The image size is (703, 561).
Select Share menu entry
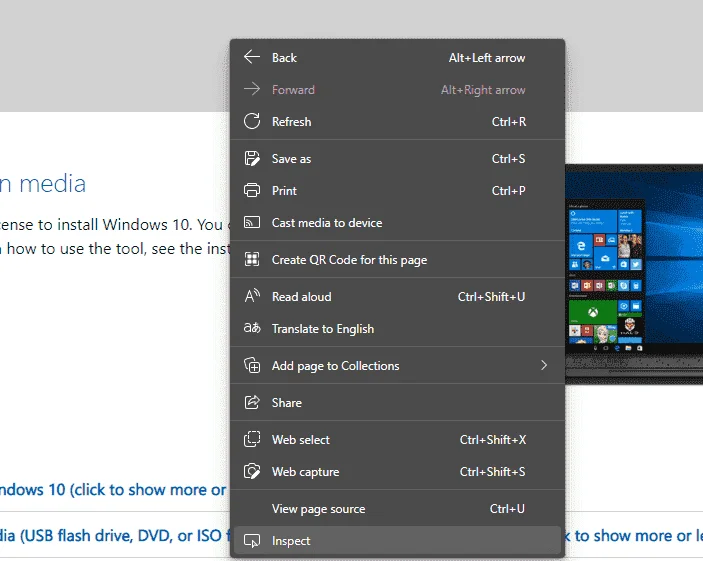[397, 402]
